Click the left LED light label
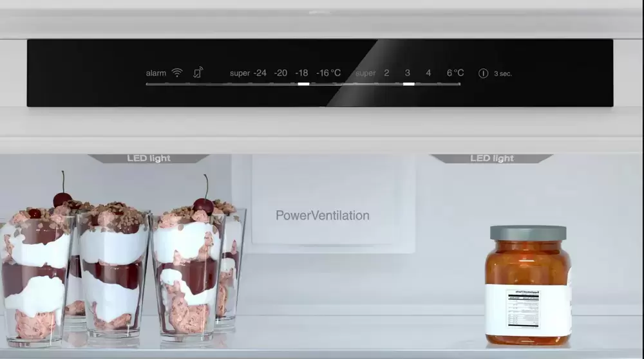644x359 pixels. coord(149,158)
